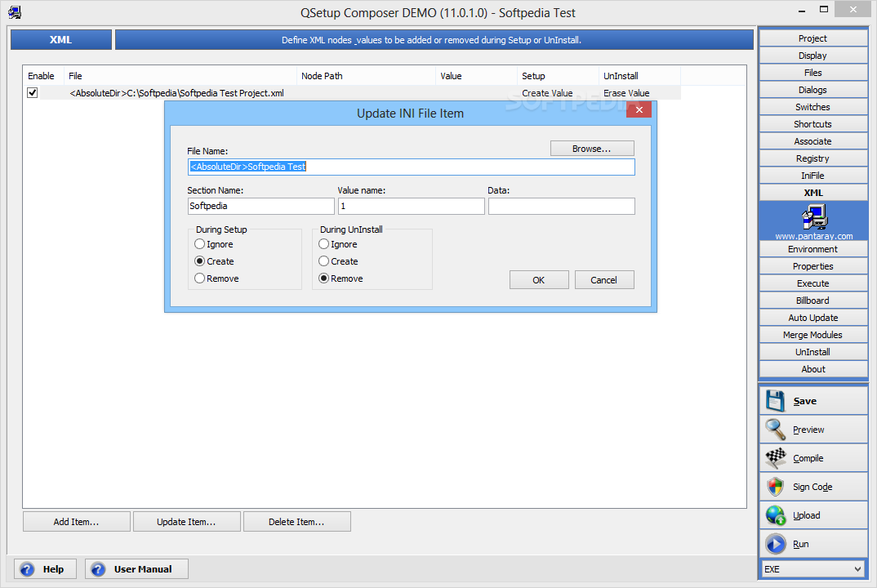The width and height of the screenshot is (877, 588).
Task: Select Remove under During Setup
Action: pos(199,278)
